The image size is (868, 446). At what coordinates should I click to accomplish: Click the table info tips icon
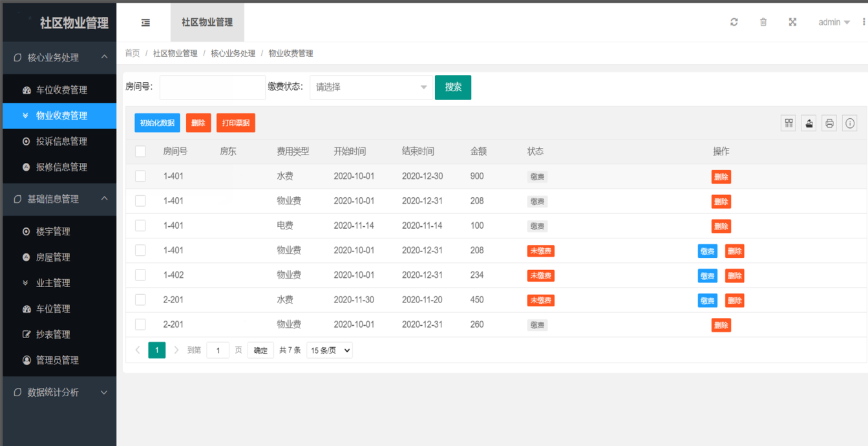click(x=850, y=123)
